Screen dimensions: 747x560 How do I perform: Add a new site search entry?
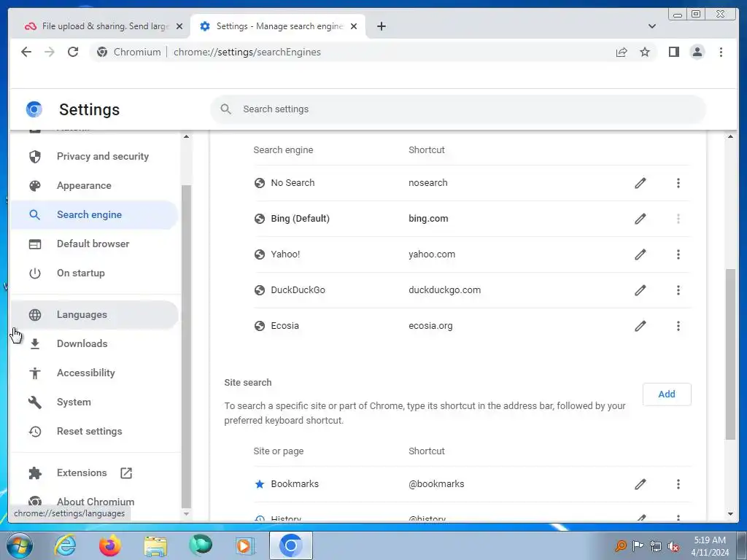[x=667, y=394]
